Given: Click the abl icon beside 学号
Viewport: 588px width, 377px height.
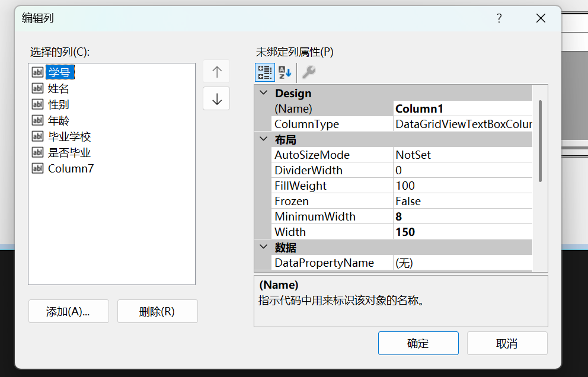Looking at the screenshot, I should click(36, 72).
